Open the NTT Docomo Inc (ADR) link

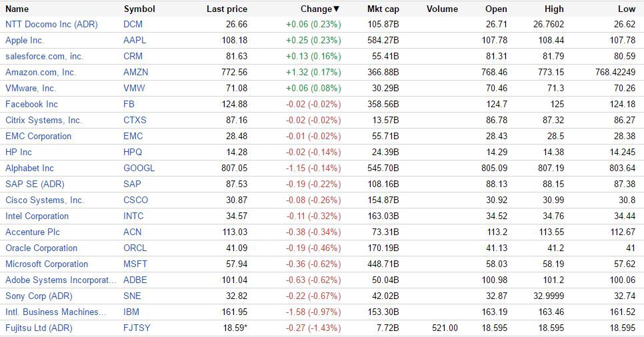click(51, 24)
